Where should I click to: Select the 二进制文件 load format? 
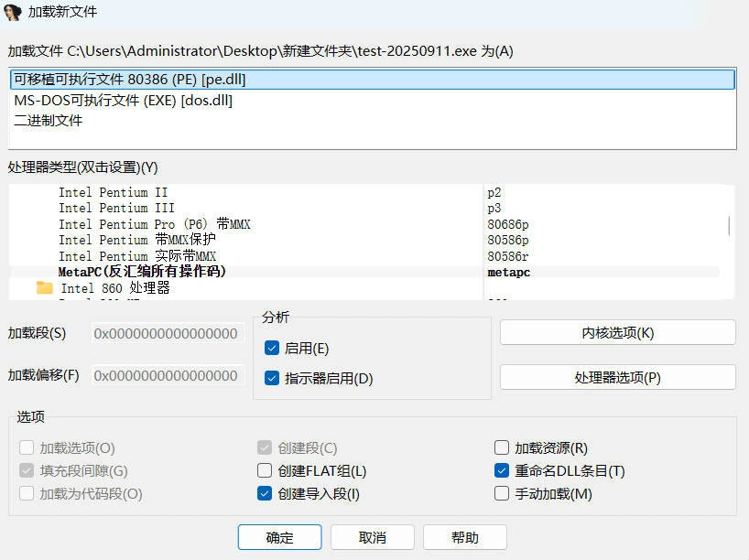pyautogui.click(x=55, y=119)
